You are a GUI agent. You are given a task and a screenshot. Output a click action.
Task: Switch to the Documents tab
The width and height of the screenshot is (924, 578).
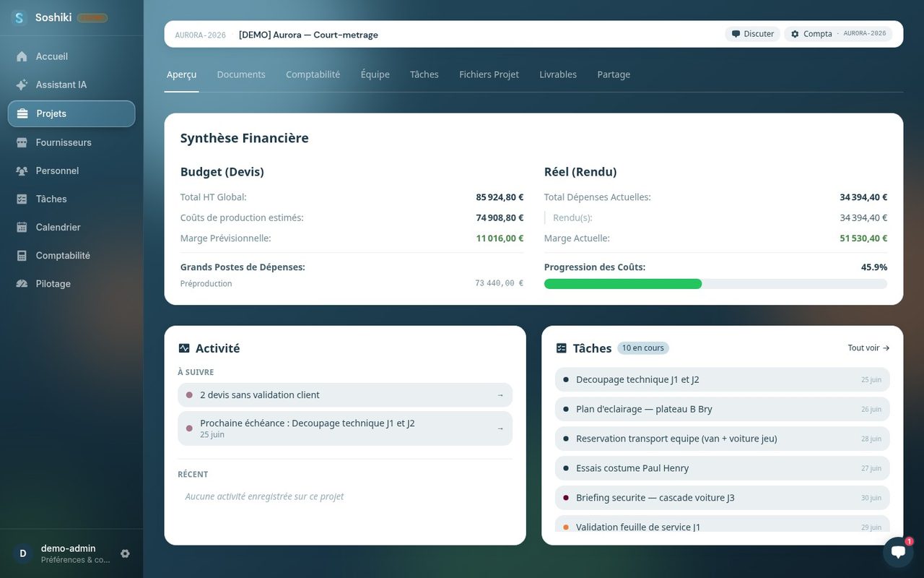pyautogui.click(x=241, y=74)
